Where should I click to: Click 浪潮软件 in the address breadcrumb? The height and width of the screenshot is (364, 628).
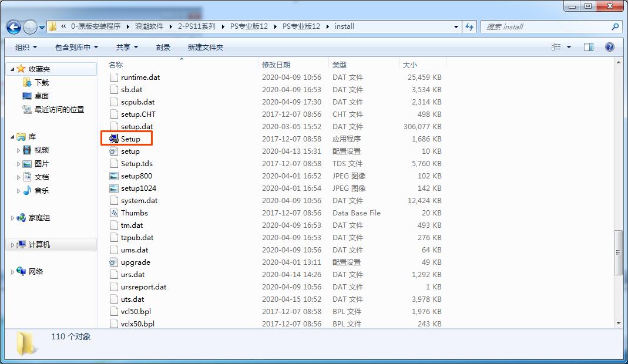click(149, 26)
